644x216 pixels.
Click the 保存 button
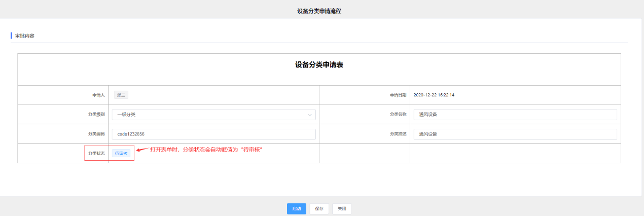(319, 208)
